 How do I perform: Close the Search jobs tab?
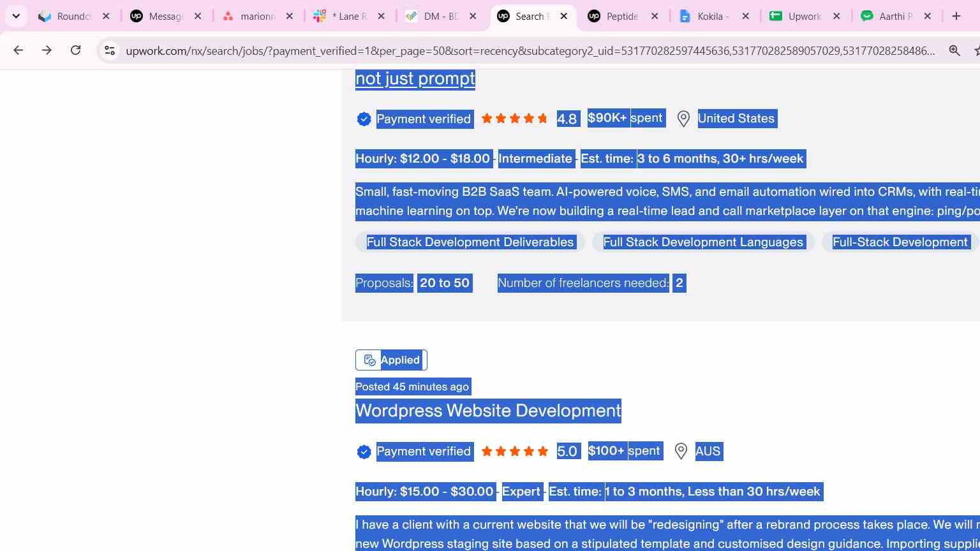564,16
